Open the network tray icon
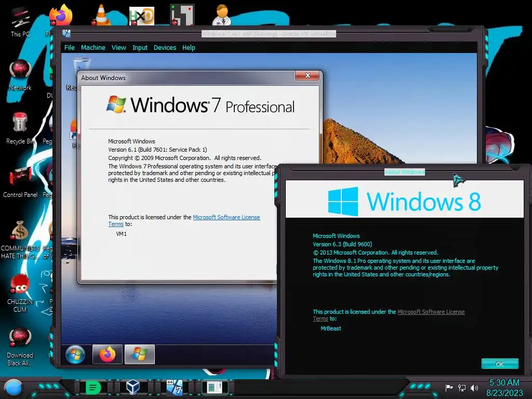 pyautogui.click(x=462, y=388)
